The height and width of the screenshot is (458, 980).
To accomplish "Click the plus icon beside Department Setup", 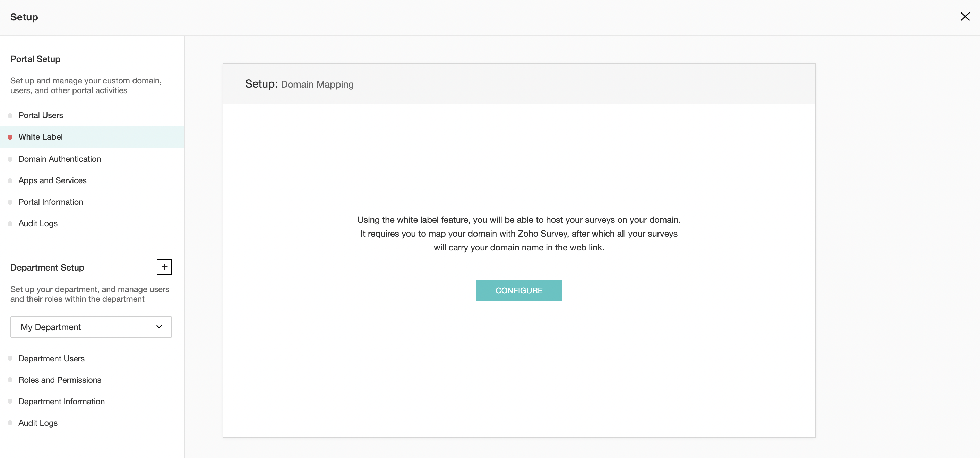I will tap(164, 267).
